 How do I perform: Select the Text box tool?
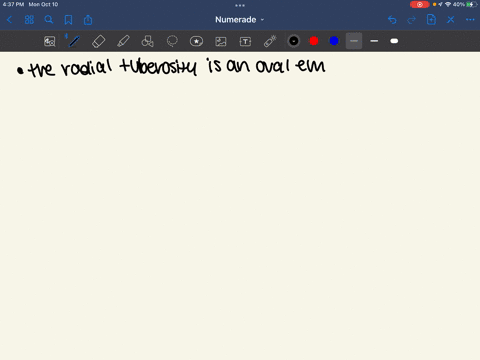click(x=245, y=41)
